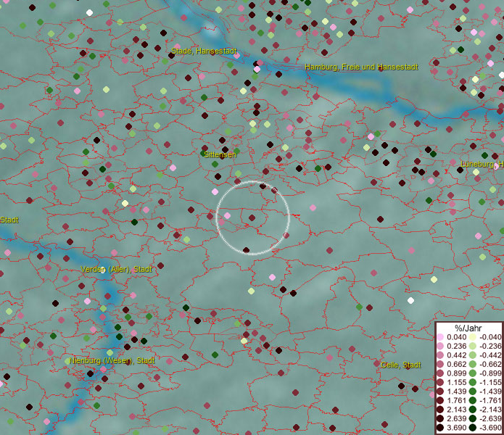Click the 0.236 legend color dot
Image resolution: width=504 pixels, height=435 pixels.
tap(440, 346)
